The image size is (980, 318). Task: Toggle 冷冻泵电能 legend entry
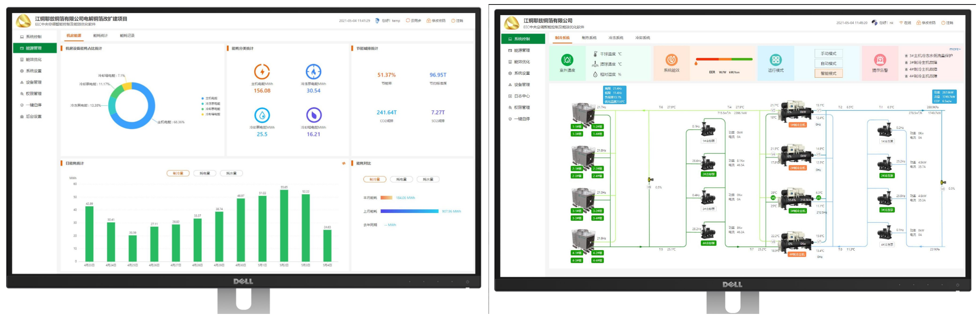pyautogui.click(x=211, y=104)
